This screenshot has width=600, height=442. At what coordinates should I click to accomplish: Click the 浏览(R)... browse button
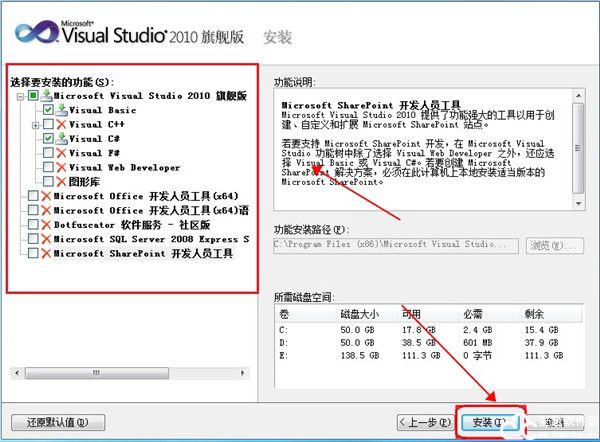point(554,245)
